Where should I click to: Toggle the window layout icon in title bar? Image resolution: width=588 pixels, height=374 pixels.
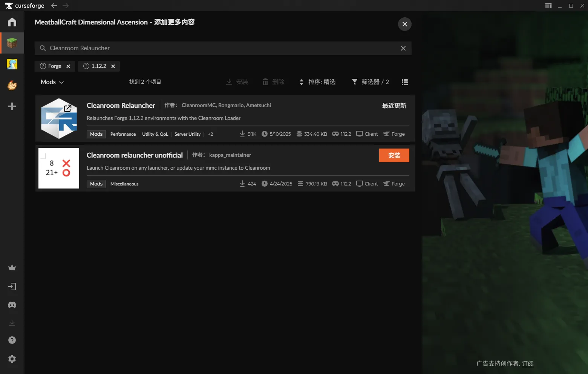(548, 6)
